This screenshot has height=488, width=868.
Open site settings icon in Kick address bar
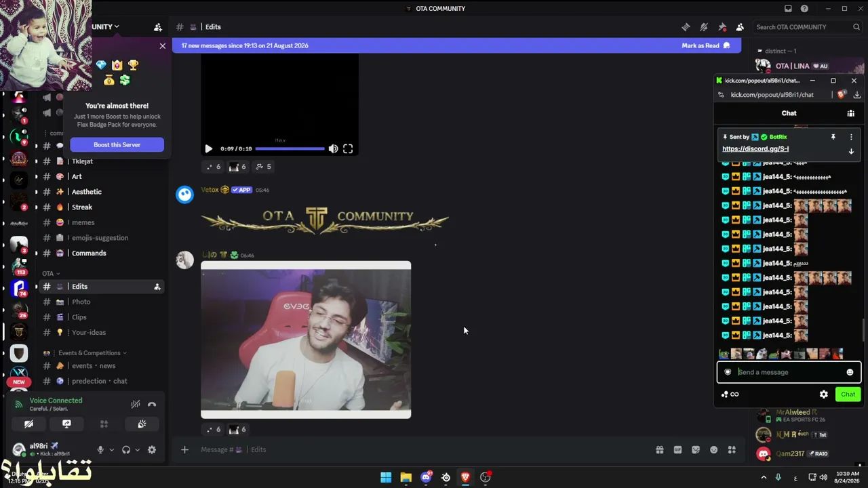point(721,95)
